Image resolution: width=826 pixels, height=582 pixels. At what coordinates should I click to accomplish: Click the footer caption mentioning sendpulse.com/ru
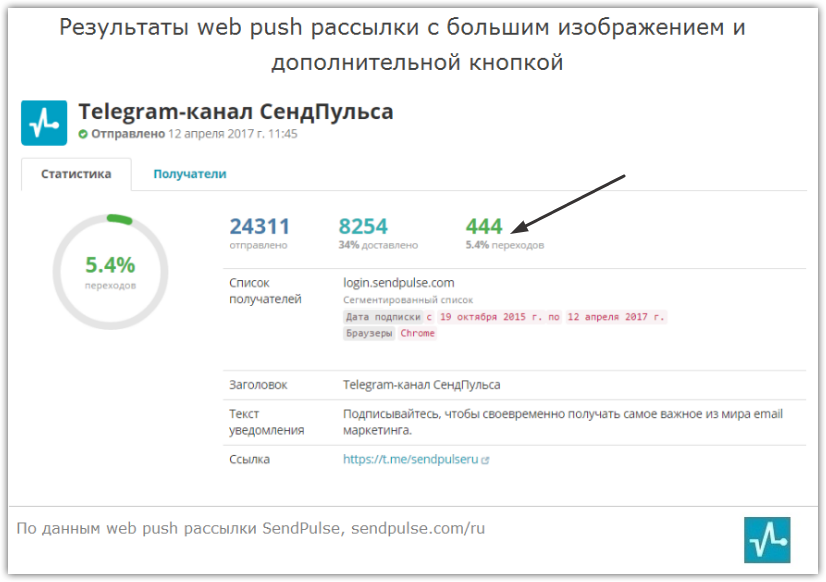[251, 528]
